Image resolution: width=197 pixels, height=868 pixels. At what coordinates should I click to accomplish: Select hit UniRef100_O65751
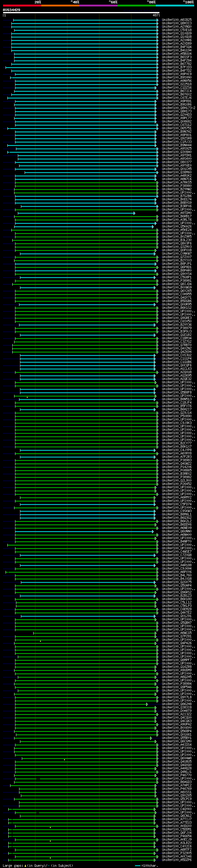(177, 128)
